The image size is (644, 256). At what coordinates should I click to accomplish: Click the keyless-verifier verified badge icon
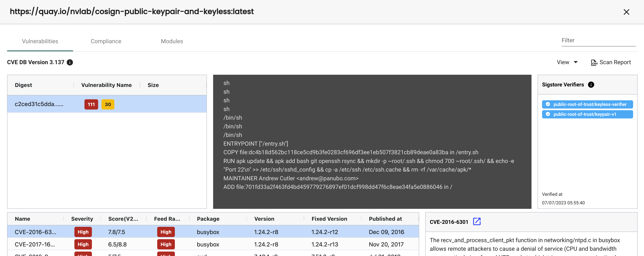coord(548,104)
